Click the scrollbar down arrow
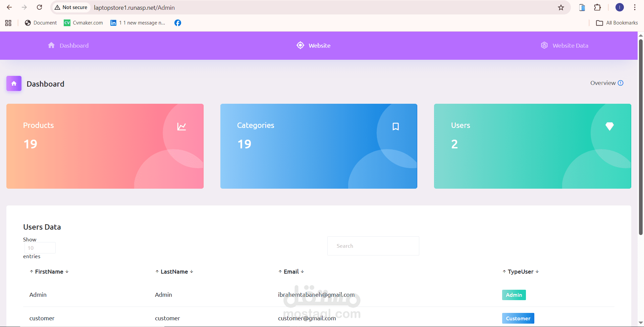 [641, 323]
